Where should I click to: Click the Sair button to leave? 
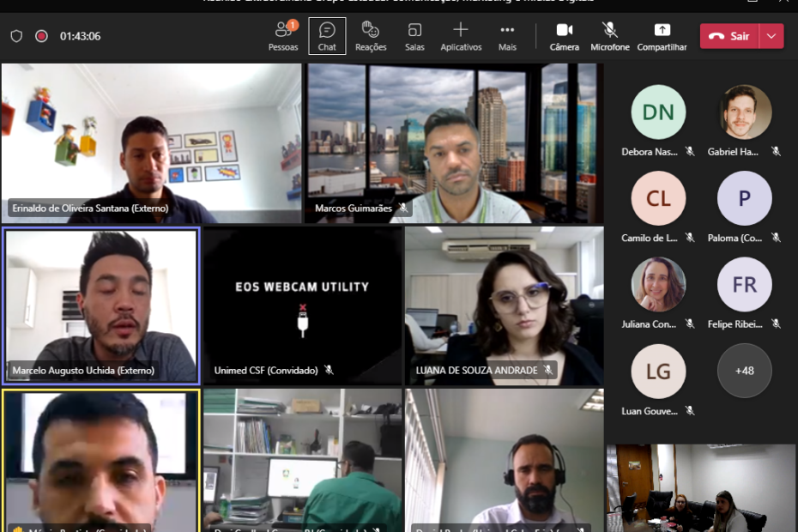(729, 36)
